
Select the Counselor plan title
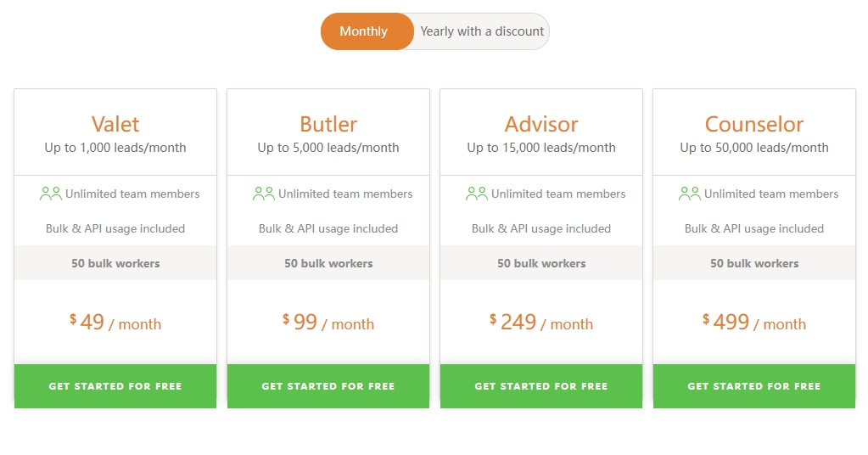(x=754, y=124)
